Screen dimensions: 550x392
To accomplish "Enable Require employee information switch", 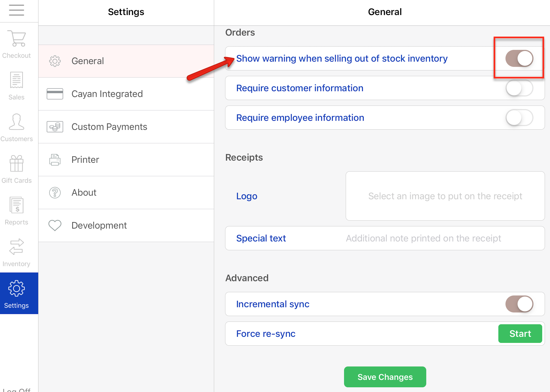I will (x=519, y=117).
